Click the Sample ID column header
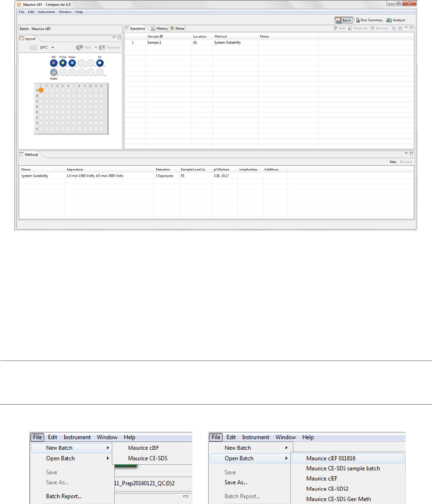432x504 pixels. pyautogui.click(x=169, y=36)
